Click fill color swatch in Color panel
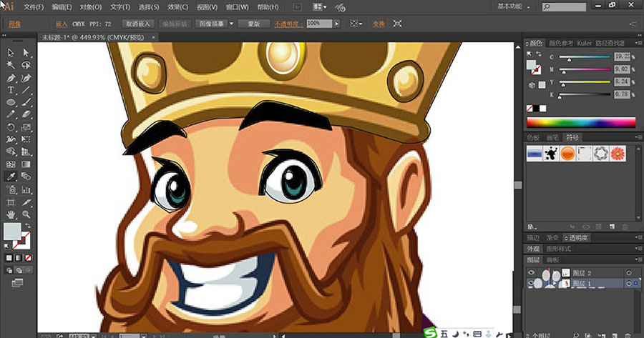Screen dimensions: 644x338 point(531,65)
